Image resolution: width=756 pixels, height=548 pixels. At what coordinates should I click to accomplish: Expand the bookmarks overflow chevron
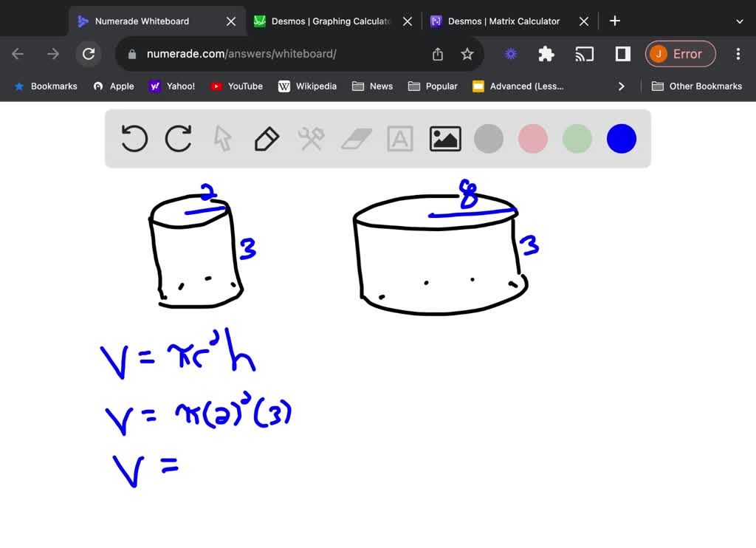pyautogui.click(x=621, y=86)
